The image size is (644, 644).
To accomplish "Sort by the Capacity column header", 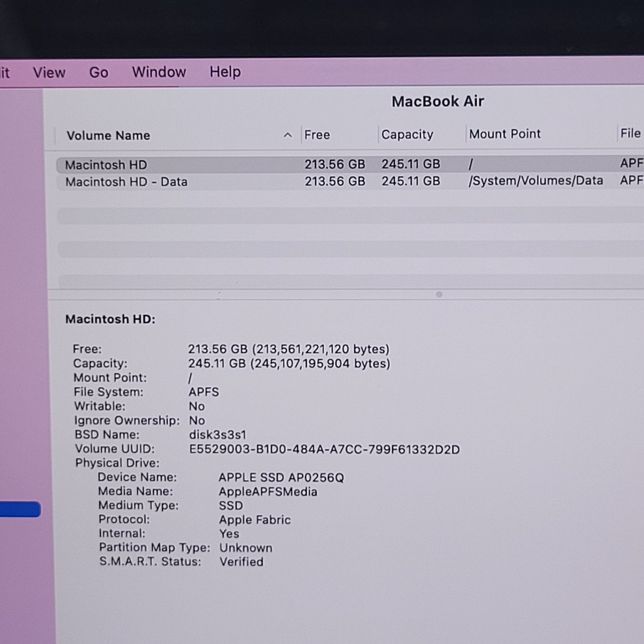I will tap(407, 135).
